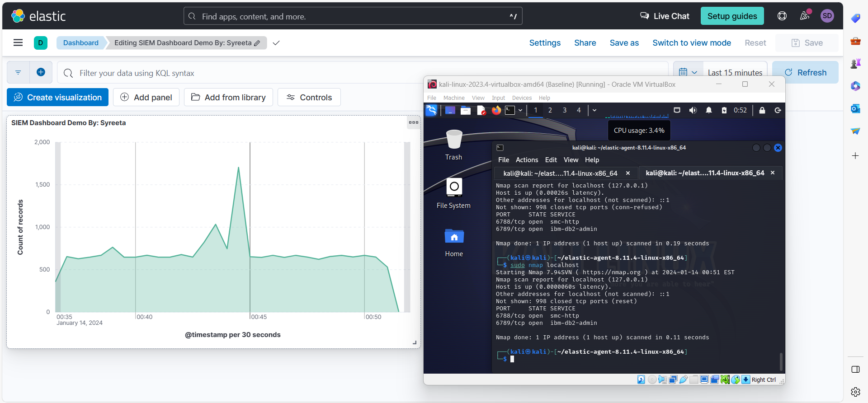Open browser sidebar settings gear
868x403 pixels.
[x=855, y=392]
